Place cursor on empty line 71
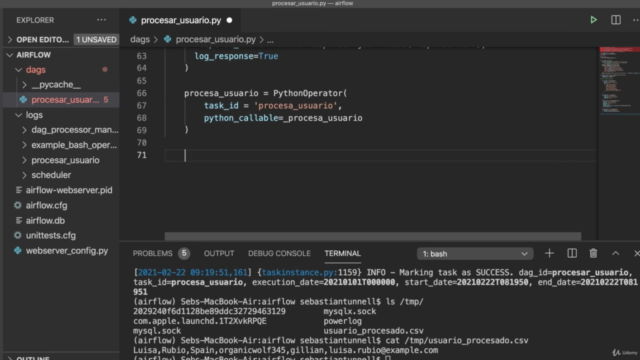The image size is (640, 360). click(380, 155)
